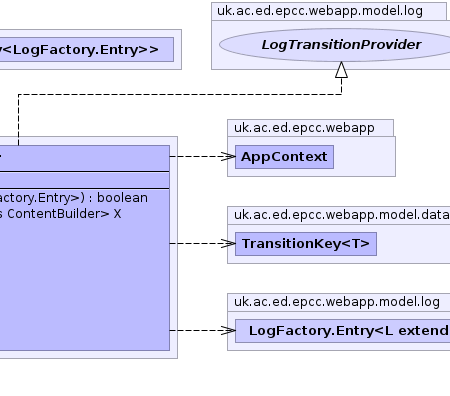Click the hollow triangle realization arrowhead
Image resolution: width=450 pixels, height=396 pixels.
point(341,70)
